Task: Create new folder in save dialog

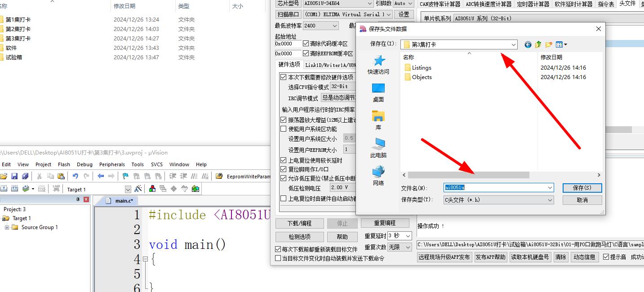Action: pyautogui.click(x=549, y=44)
